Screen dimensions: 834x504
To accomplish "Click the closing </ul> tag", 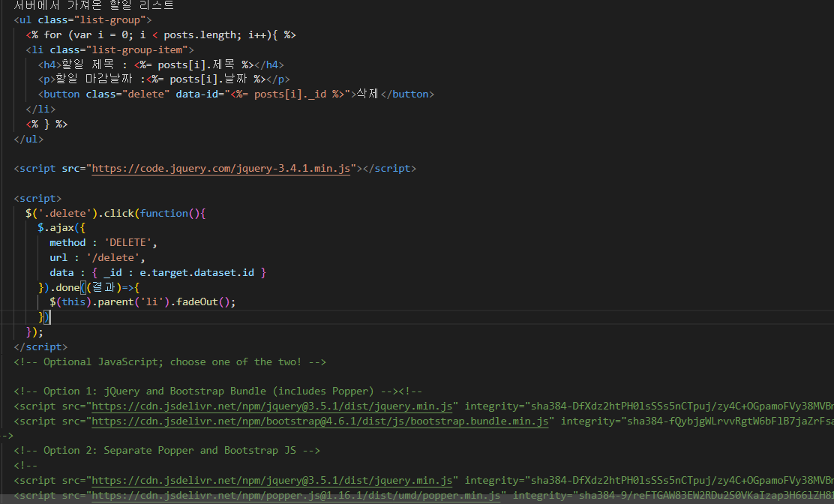I will tap(28, 139).
